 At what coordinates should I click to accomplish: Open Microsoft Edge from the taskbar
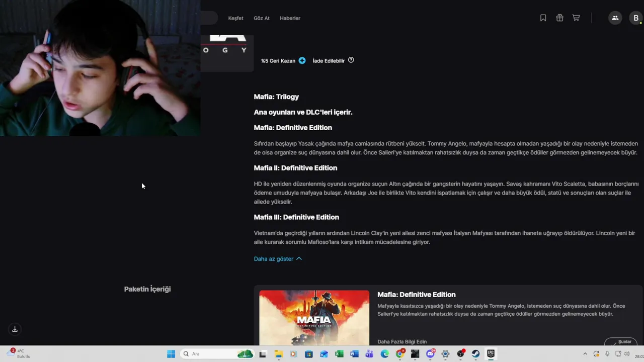coord(384,354)
